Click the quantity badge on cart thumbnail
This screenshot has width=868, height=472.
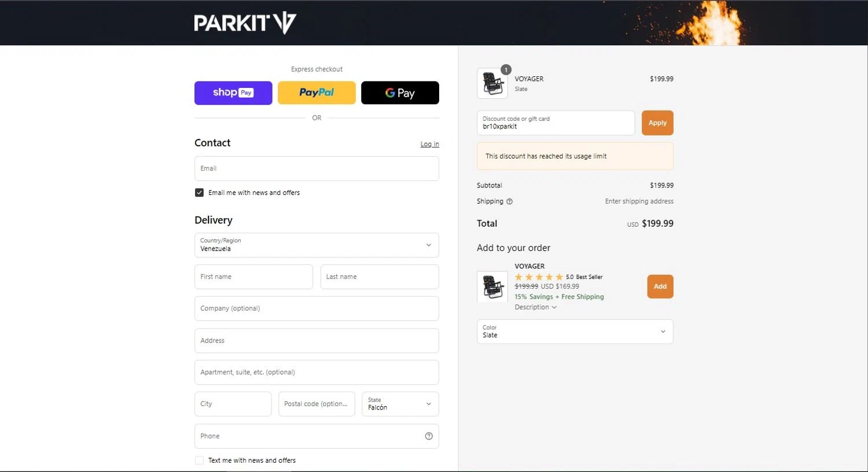[506, 70]
